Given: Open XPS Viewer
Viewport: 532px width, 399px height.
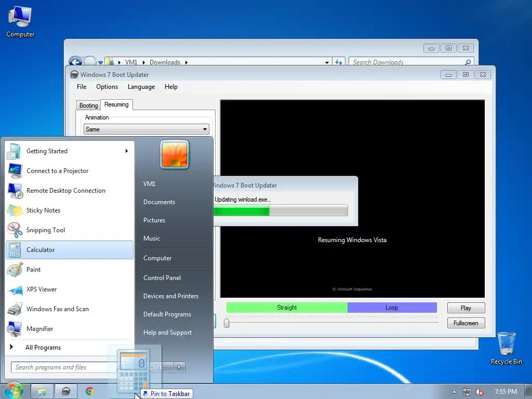Looking at the screenshot, I should pos(70,289).
